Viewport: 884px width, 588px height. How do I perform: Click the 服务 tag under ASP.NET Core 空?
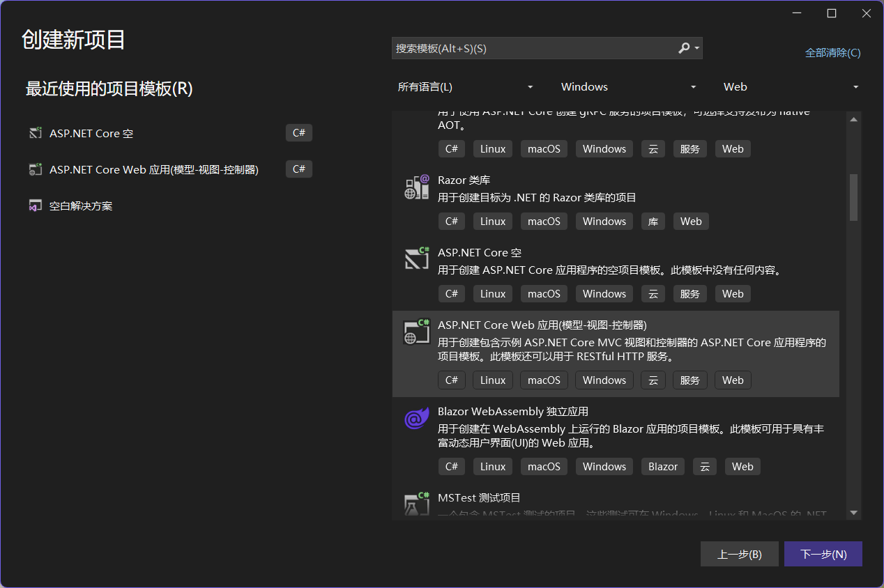690,294
